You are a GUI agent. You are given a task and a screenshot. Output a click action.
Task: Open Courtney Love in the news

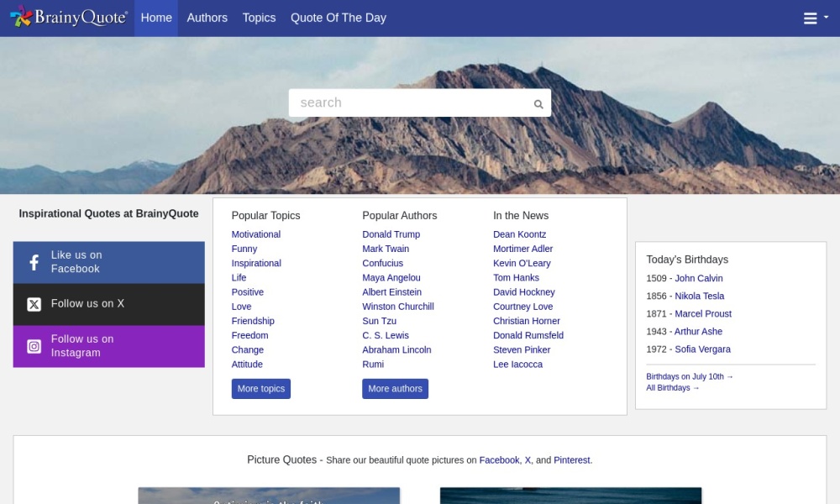pyautogui.click(x=522, y=307)
